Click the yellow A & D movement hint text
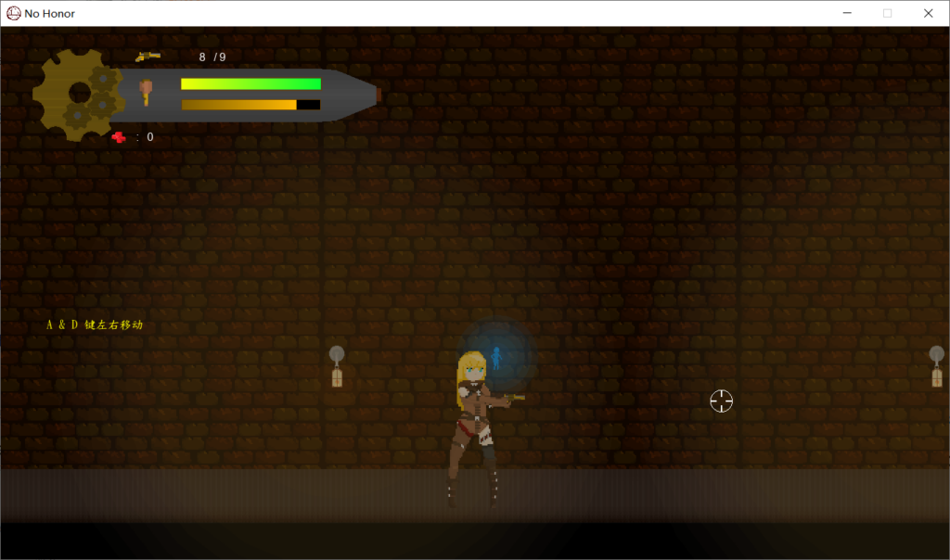The width and height of the screenshot is (950, 560). [x=96, y=325]
